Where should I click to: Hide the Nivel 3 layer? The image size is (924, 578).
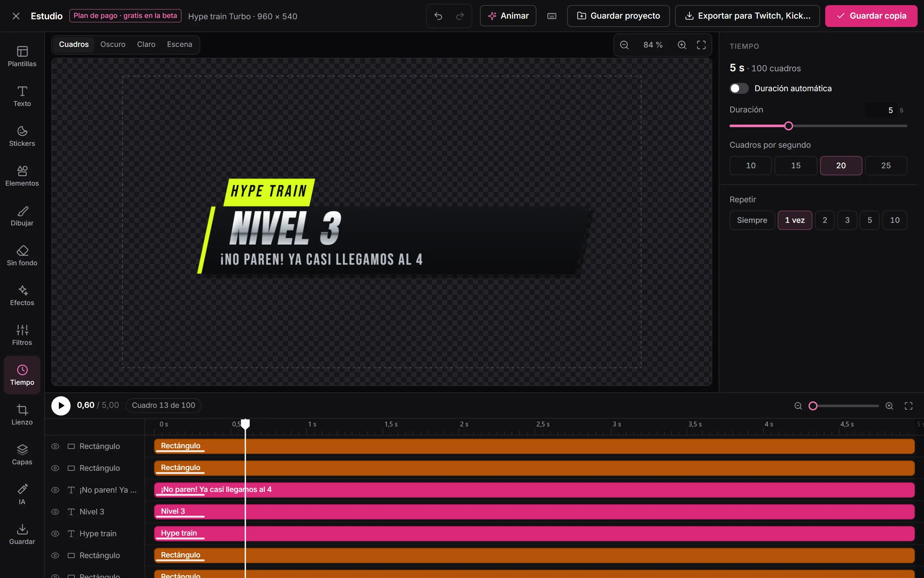tap(56, 512)
